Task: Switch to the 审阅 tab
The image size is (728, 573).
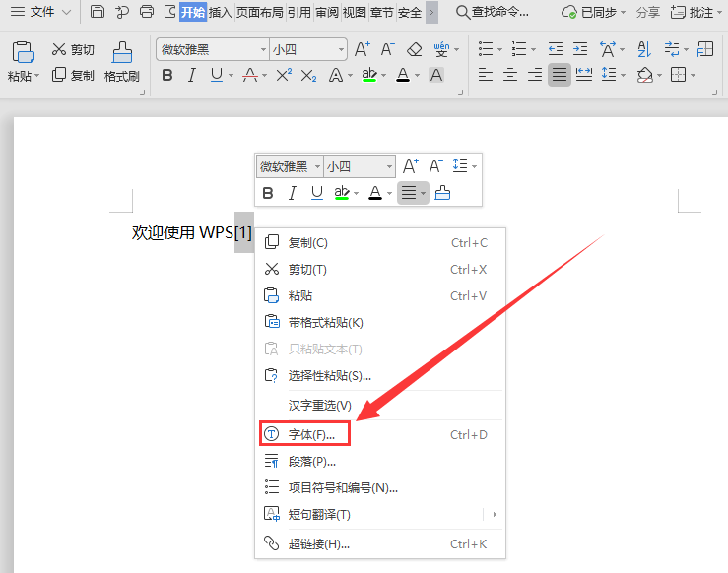Action: [x=327, y=12]
